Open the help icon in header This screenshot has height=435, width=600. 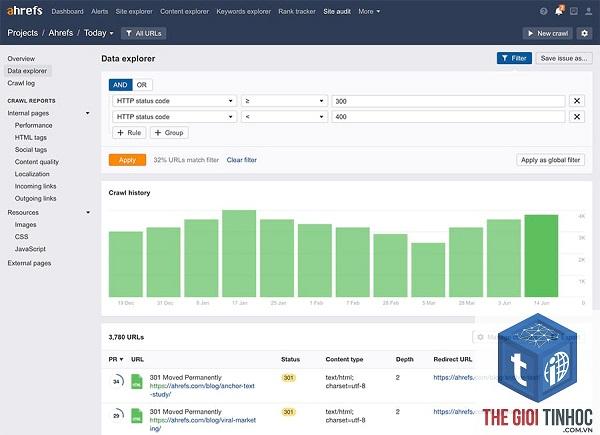(543, 11)
